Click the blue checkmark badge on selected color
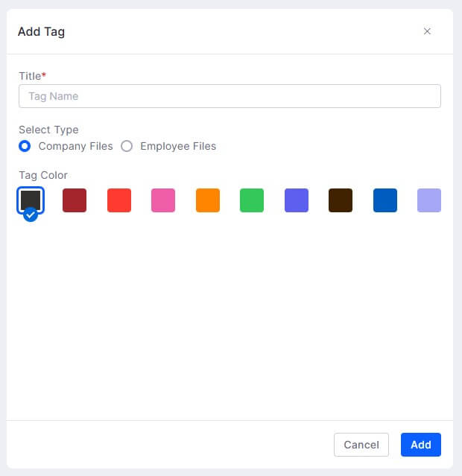 click(31, 215)
